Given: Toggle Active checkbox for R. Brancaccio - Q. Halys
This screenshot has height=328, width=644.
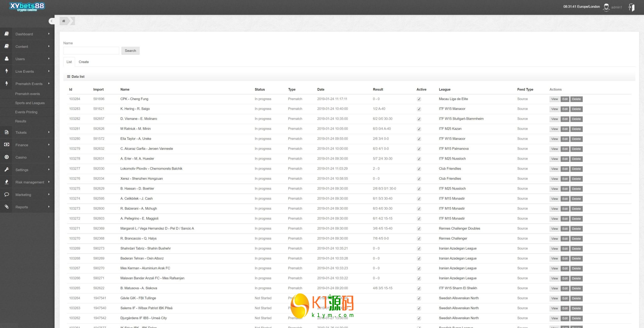Looking at the screenshot, I should 419,239.
